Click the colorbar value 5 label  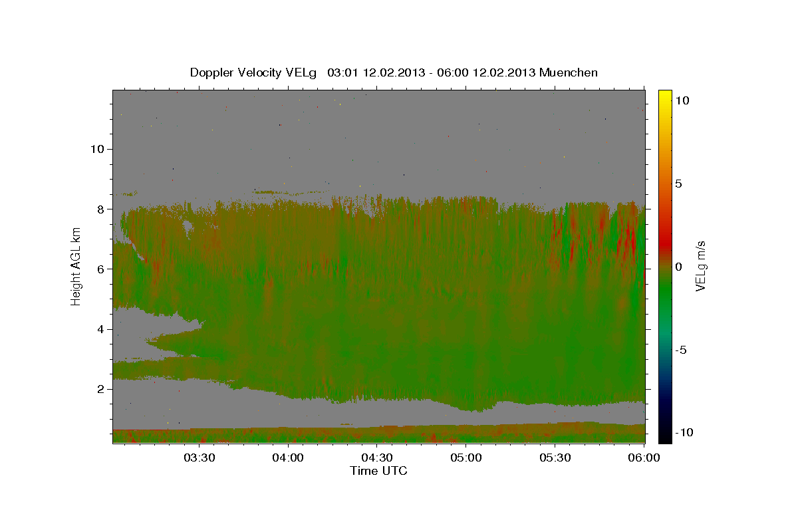pyautogui.click(x=679, y=184)
